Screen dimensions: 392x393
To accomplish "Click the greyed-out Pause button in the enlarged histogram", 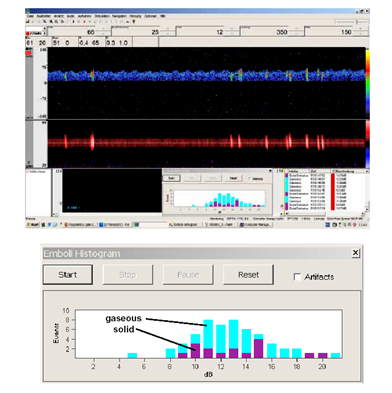I will coord(188,275).
